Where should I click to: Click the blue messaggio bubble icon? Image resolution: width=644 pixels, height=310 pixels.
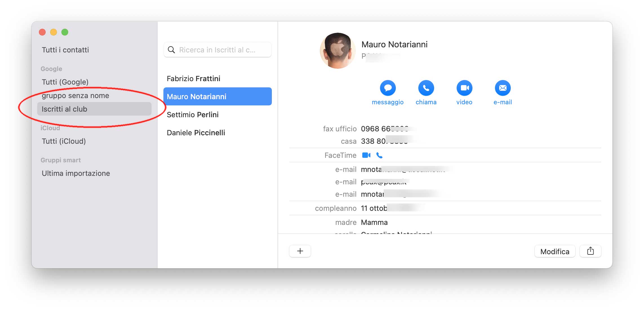(388, 88)
